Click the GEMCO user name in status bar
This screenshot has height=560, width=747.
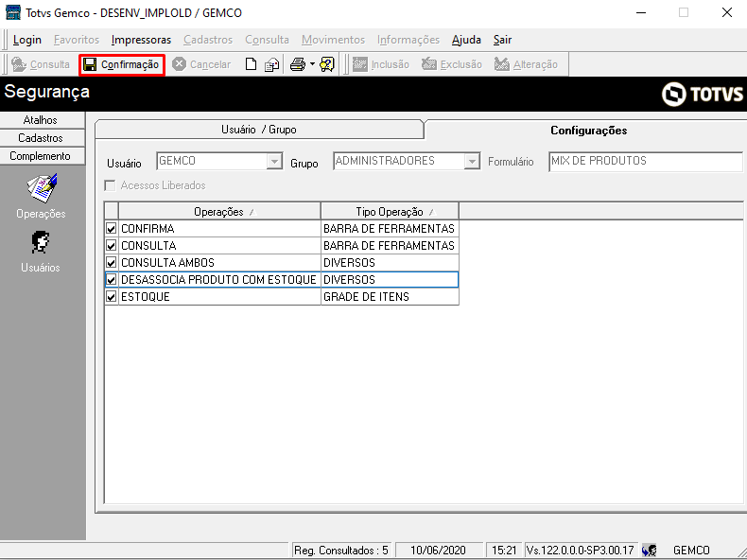point(691,551)
